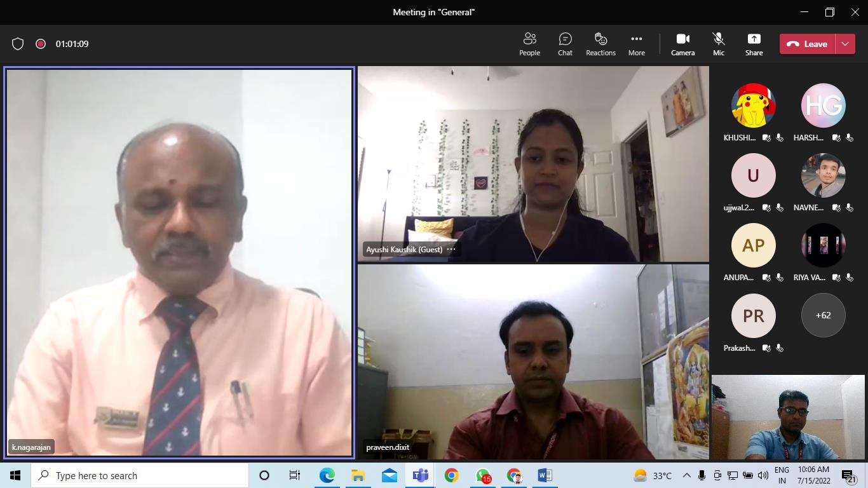868x488 pixels.
Task: Select the KHUSHI Pikachu avatar
Action: click(x=753, y=105)
